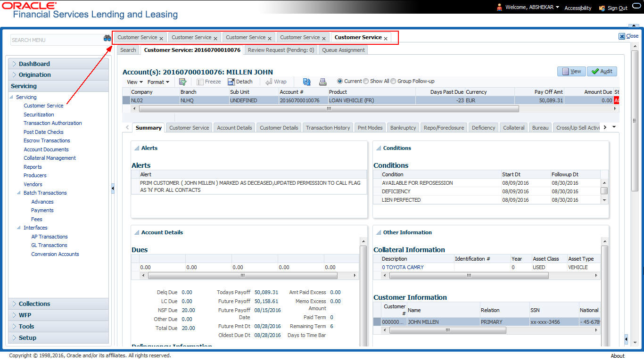The image size is (644, 362).
Task: Detach the account table
Action: point(240,82)
